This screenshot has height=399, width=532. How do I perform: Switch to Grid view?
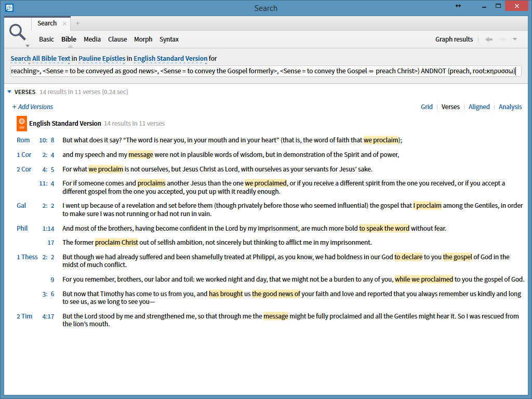427,107
